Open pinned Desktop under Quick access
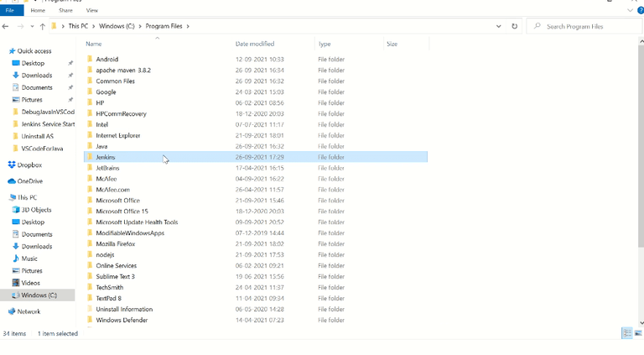The width and height of the screenshot is (644, 355). click(33, 63)
